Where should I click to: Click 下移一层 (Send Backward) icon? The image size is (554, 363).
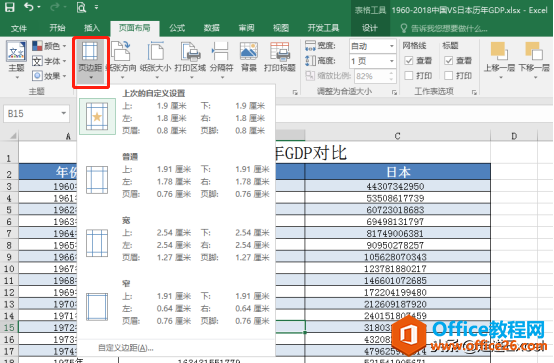coord(534,60)
